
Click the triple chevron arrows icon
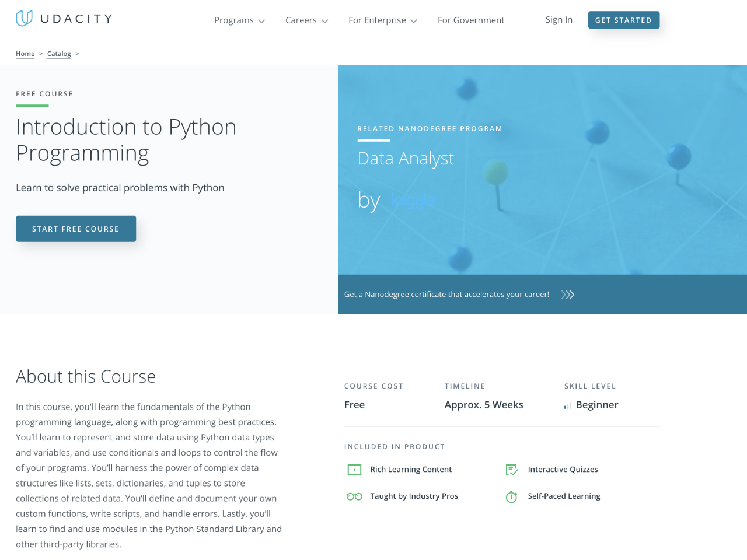[x=568, y=295]
